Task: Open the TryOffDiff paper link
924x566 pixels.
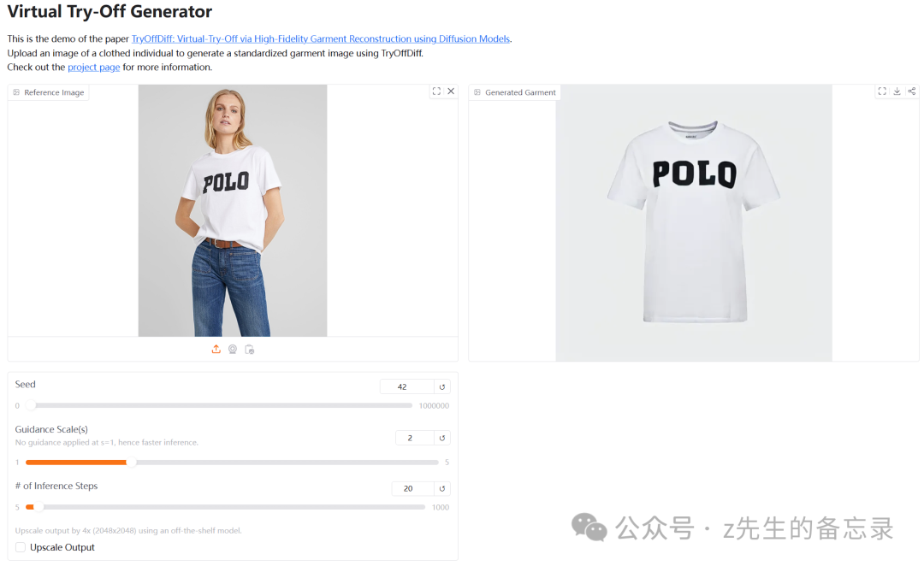Action: pos(320,38)
